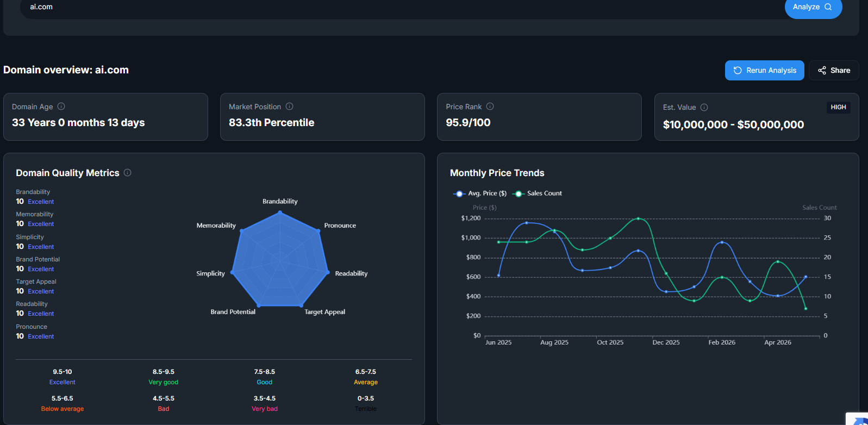This screenshot has width=868, height=425.
Task: Click the HIGH confidence badge
Action: coord(838,108)
